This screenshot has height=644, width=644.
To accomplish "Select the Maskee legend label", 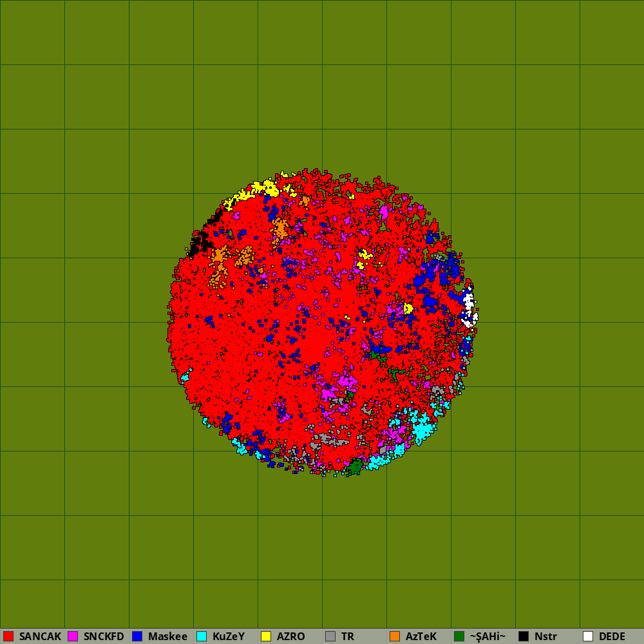I will click(x=167, y=636).
